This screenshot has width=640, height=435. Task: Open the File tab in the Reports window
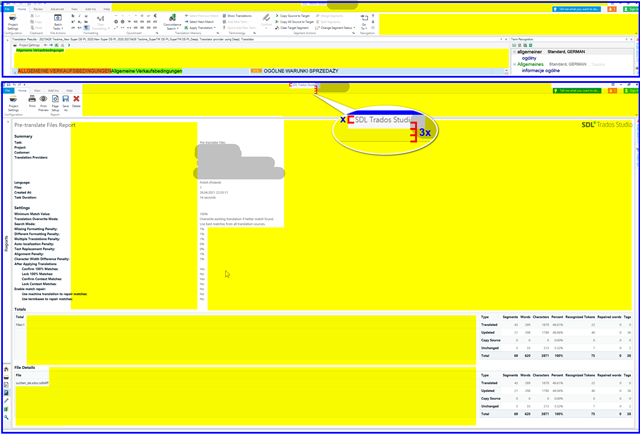pyautogui.click(x=8, y=91)
